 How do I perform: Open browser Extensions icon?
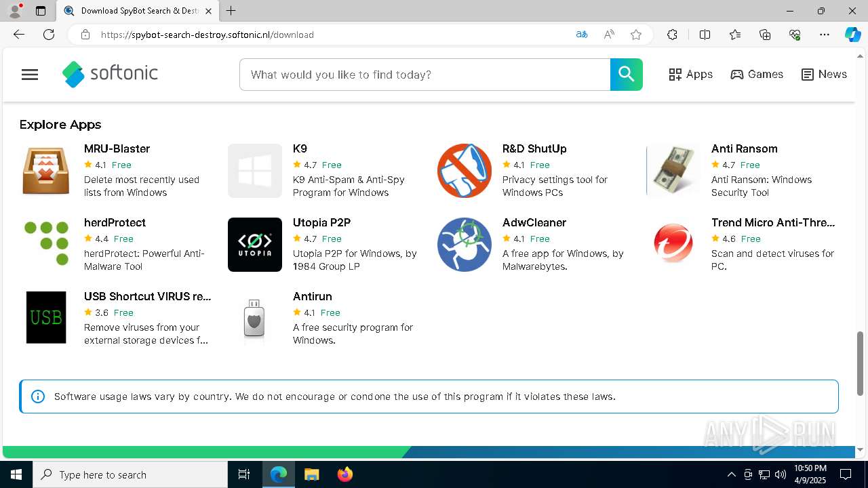672,35
